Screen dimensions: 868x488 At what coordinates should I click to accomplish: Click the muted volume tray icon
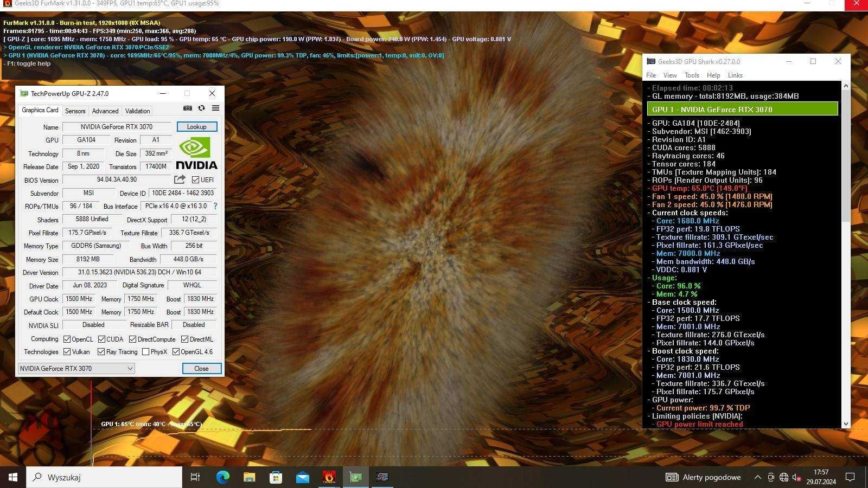pos(796,477)
